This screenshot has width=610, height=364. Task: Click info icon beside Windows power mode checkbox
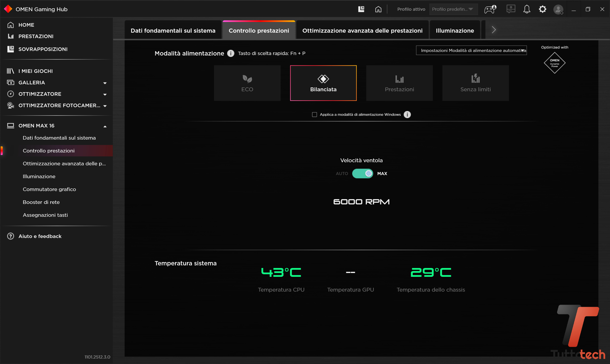[x=407, y=115]
